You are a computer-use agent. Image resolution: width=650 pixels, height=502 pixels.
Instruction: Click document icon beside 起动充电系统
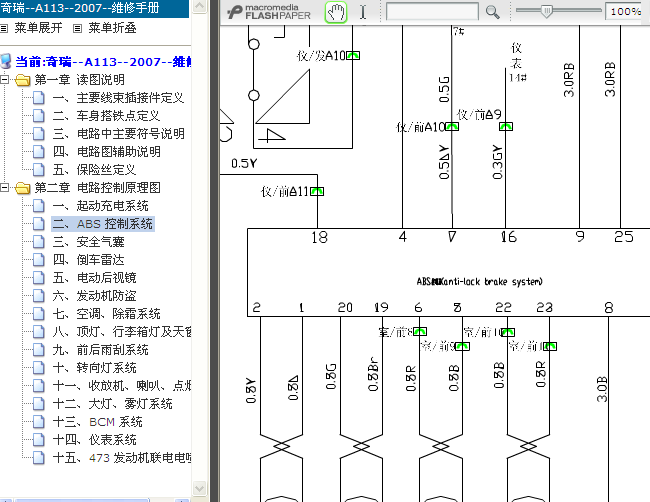[39, 206]
